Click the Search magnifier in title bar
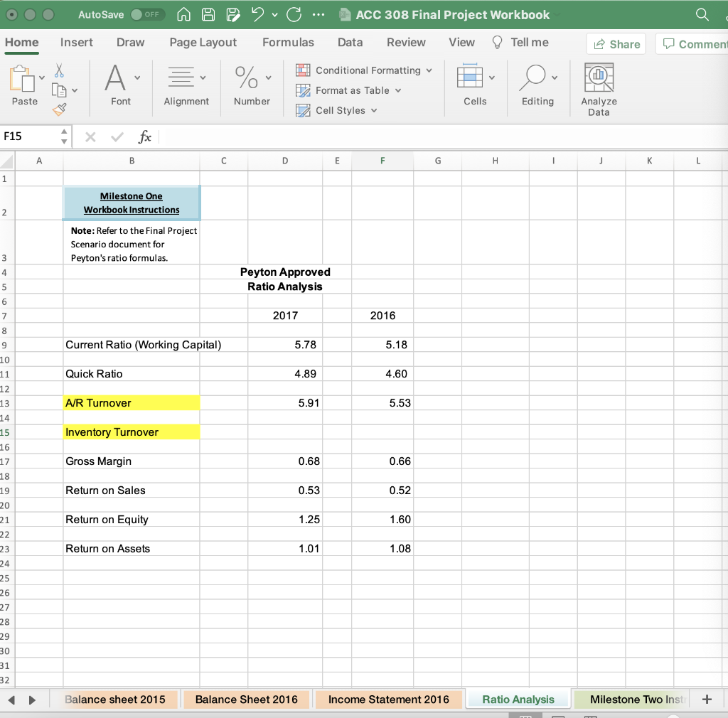728x718 pixels. pyautogui.click(x=702, y=15)
